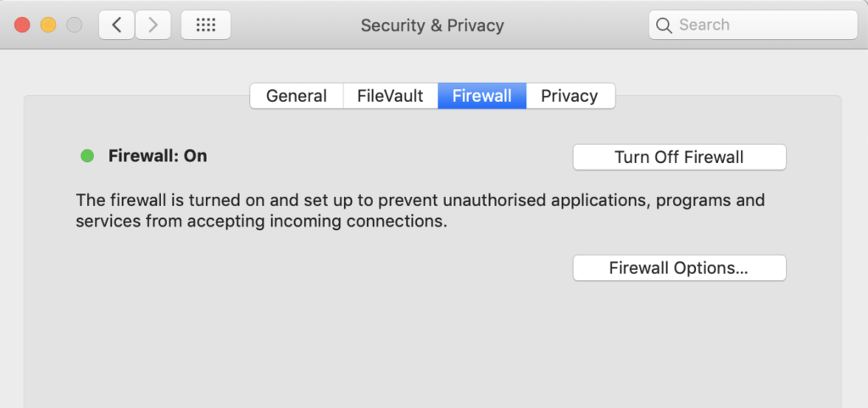Click the green firewall status indicator dot
868x408 pixels.
tap(87, 156)
